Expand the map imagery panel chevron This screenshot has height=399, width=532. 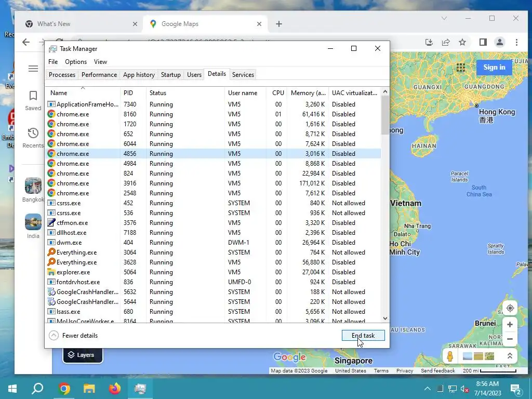[510, 356]
